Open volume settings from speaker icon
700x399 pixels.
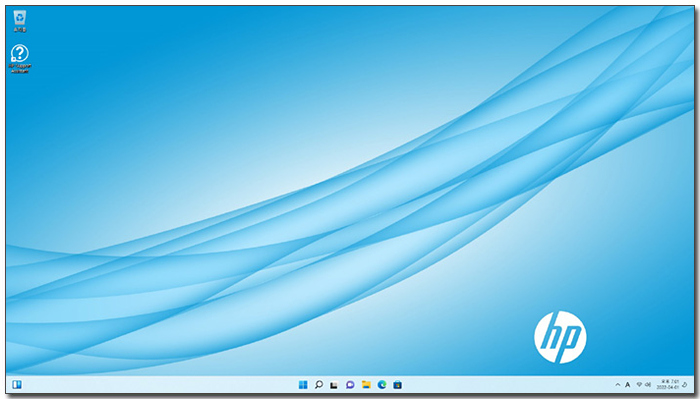pos(648,384)
